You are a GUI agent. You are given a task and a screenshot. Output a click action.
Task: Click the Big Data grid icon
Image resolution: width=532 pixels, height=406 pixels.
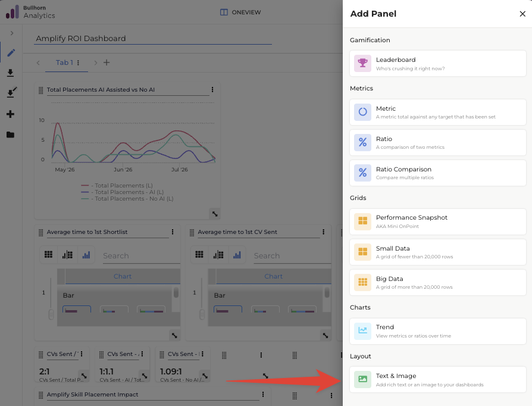pyautogui.click(x=362, y=282)
